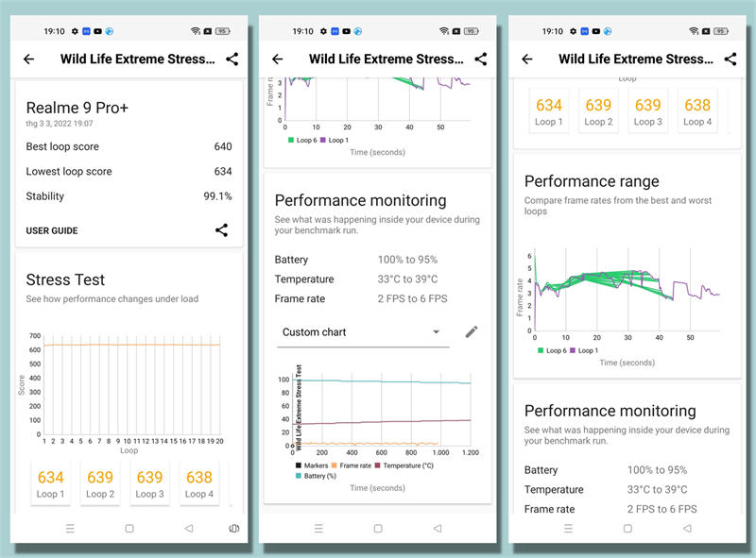Open Custom chart dropdown
This screenshot has height=558, width=756.
[363, 332]
